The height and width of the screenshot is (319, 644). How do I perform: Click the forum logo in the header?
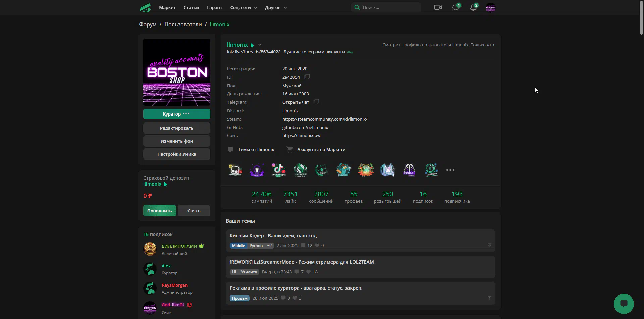point(145,7)
